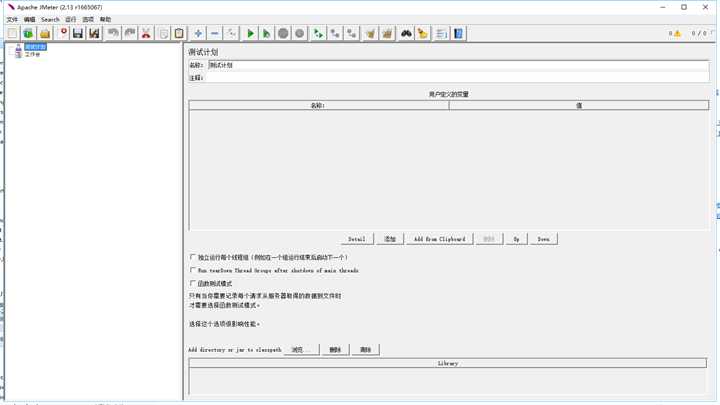Toggle Run tearDown Thread Groups checkbox
720x405 pixels.
coord(193,270)
